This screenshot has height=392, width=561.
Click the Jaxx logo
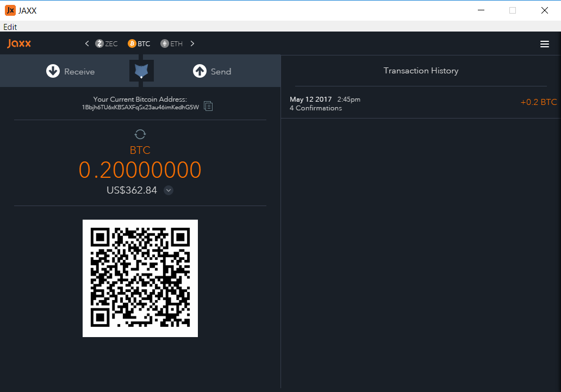pyautogui.click(x=19, y=43)
